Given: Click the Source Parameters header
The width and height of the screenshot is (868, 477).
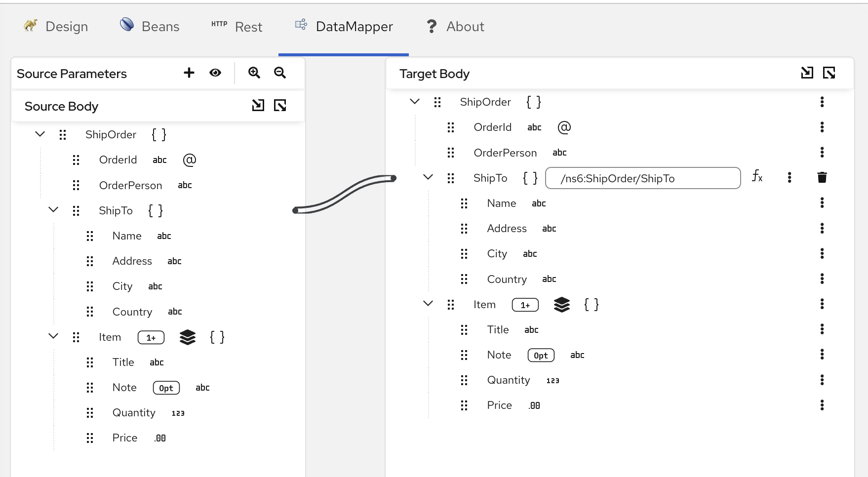Looking at the screenshot, I should click(x=72, y=74).
